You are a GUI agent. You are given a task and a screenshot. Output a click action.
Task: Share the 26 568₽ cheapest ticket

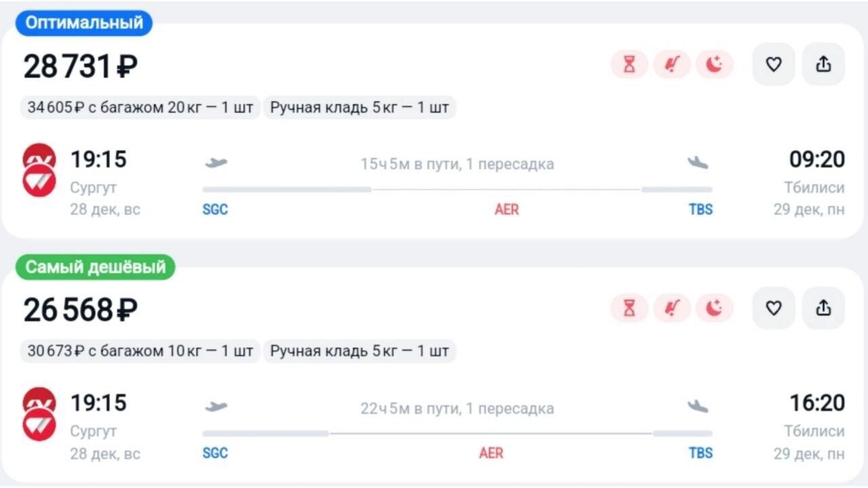(823, 308)
